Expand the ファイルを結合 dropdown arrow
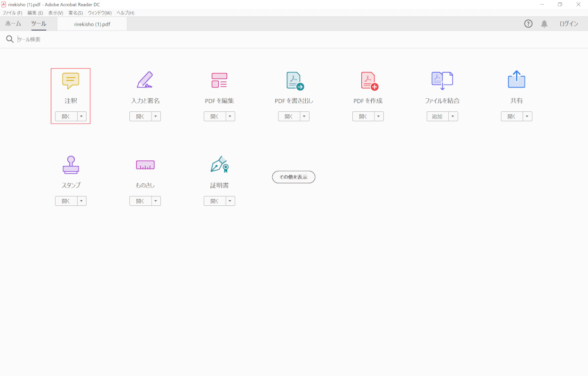The height and width of the screenshot is (376, 588). click(453, 117)
